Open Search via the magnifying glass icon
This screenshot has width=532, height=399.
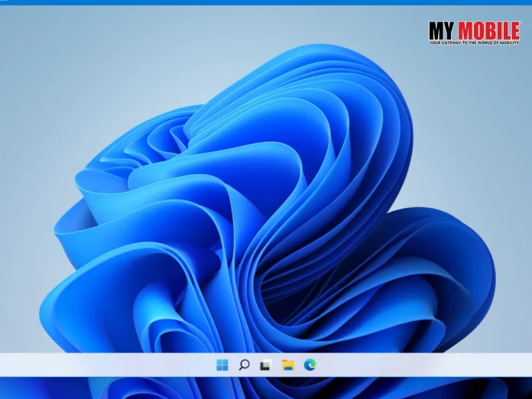tap(244, 365)
